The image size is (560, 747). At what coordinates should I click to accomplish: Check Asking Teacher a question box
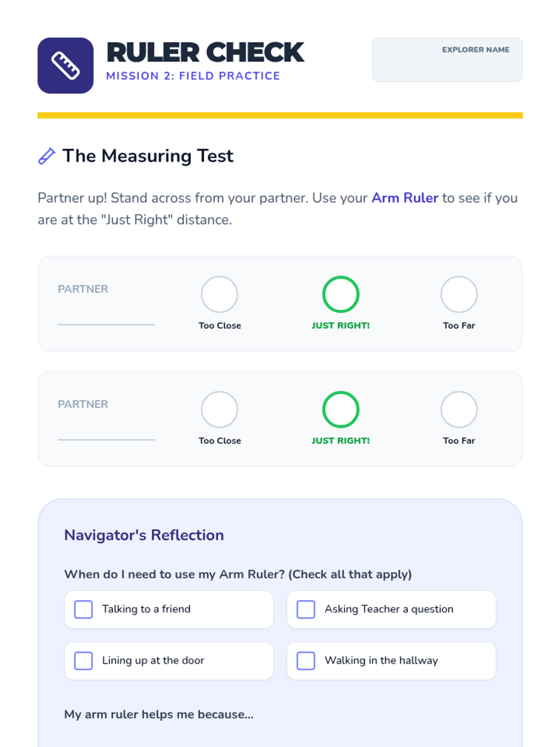[x=306, y=609]
